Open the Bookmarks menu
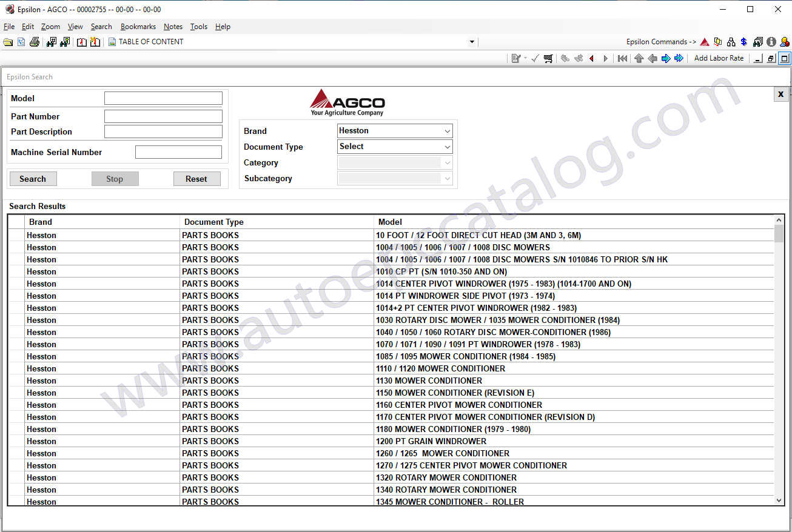Viewport: 792px width, 532px height. (x=138, y=27)
